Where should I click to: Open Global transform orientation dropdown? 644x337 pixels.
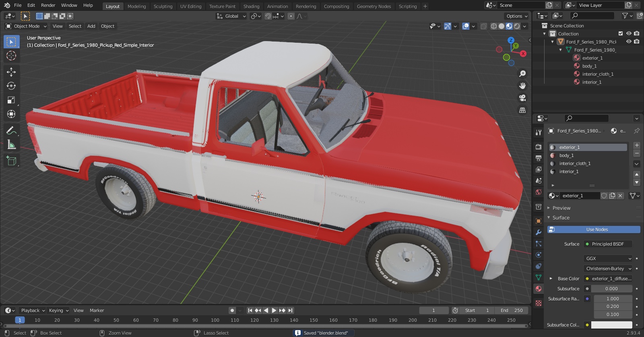pyautogui.click(x=231, y=16)
